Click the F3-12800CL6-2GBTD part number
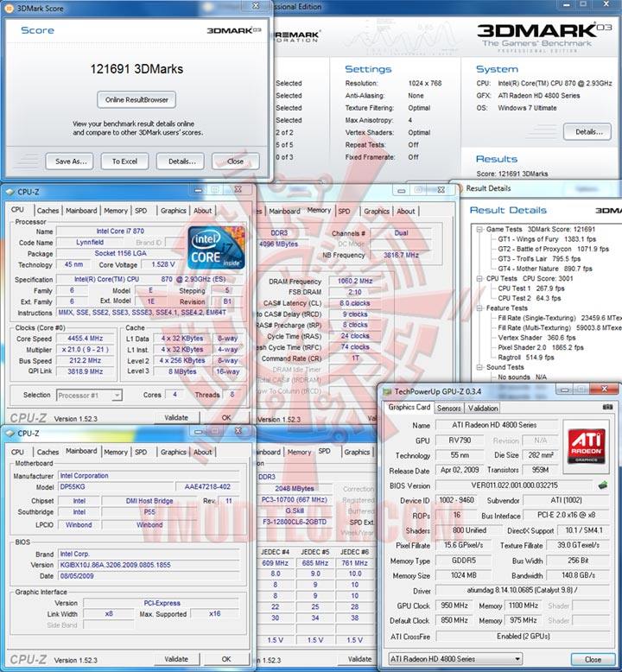 pyautogui.click(x=294, y=522)
